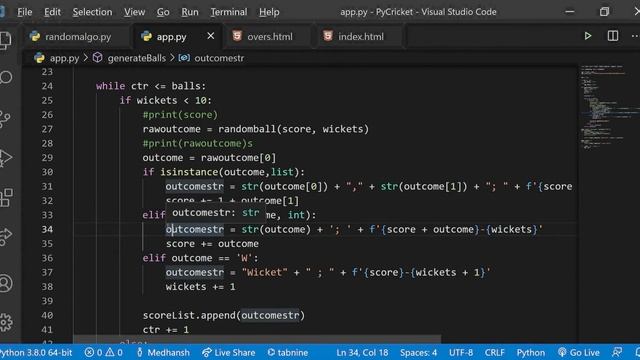This screenshot has width=640, height=360.
Task: Open the Manage gear icon
Action: pyautogui.click(x=6, y=322)
